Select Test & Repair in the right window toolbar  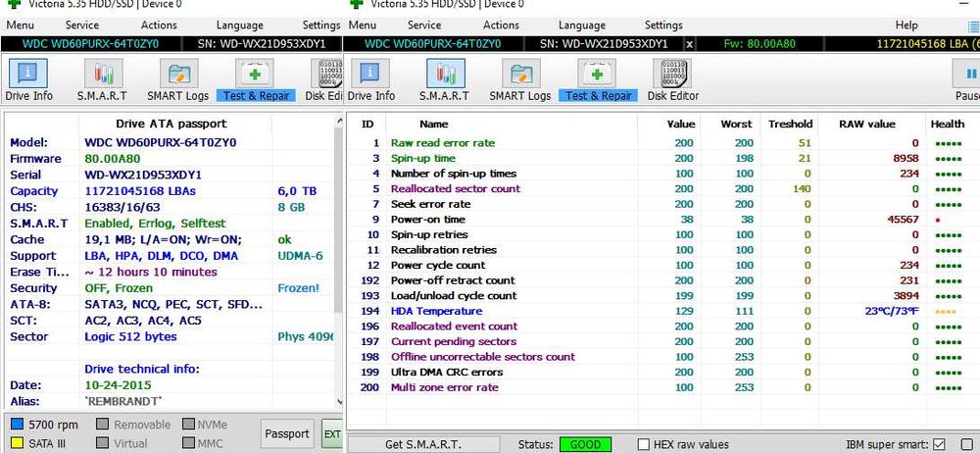pyautogui.click(x=598, y=80)
